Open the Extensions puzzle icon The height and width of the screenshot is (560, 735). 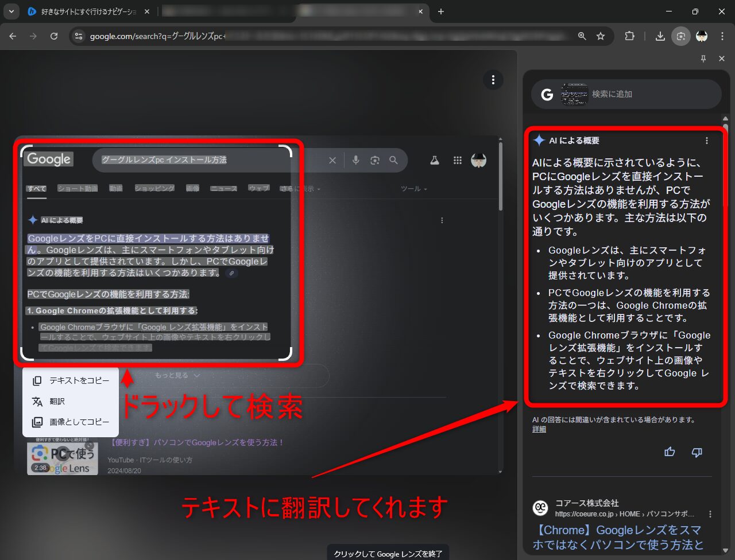[x=630, y=36]
